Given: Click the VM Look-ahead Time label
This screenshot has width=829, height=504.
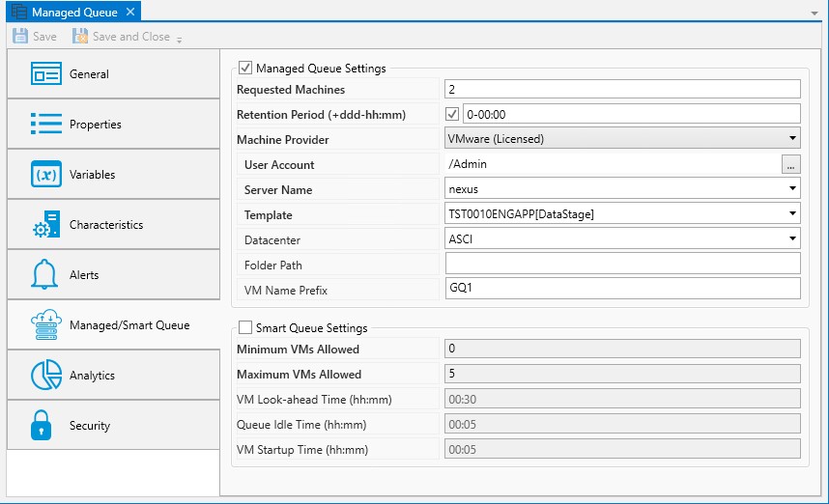Looking at the screenshot, I should (x=314, y=400).
